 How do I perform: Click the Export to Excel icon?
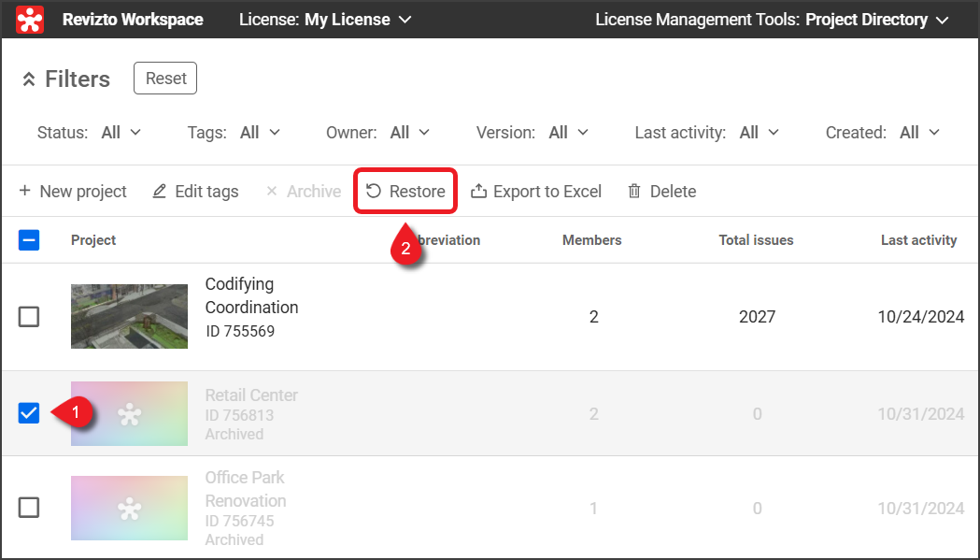tap(478, 192)
